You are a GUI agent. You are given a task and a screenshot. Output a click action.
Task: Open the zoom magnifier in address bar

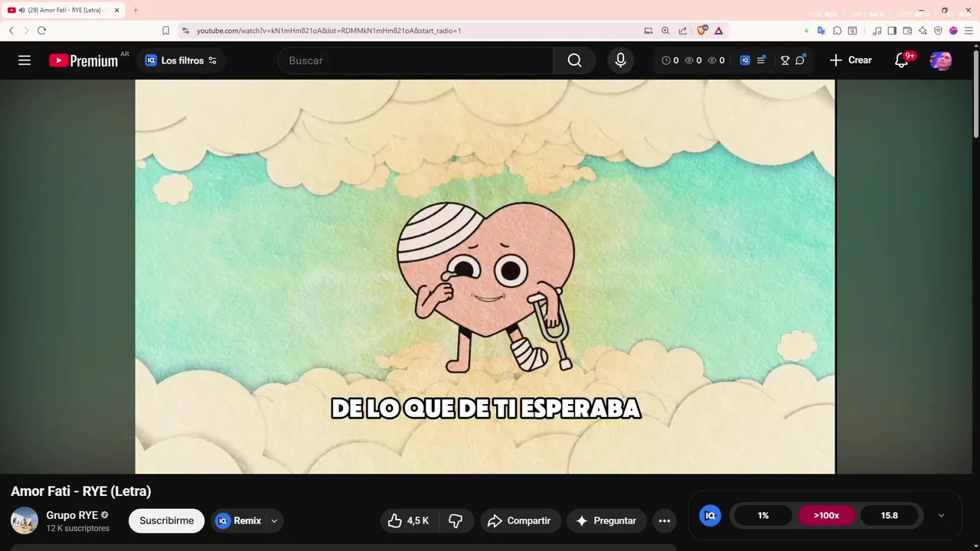(665, 31)
